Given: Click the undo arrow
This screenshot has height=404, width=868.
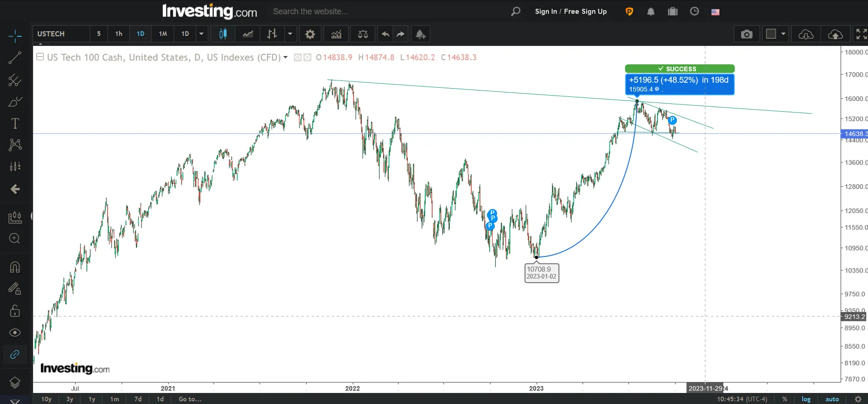Looking at the screenshot, I should [x=385, y=34].
